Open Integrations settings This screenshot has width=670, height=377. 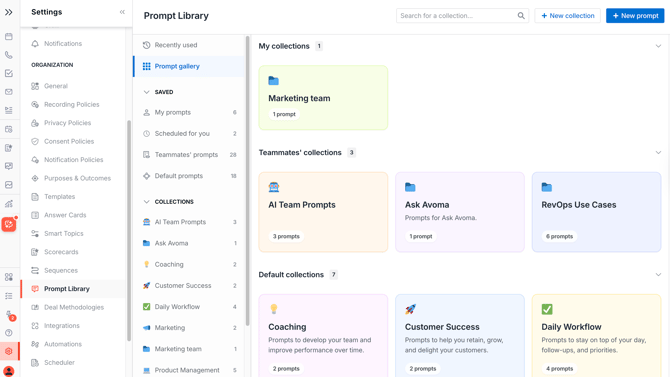(x=73, y=326)
